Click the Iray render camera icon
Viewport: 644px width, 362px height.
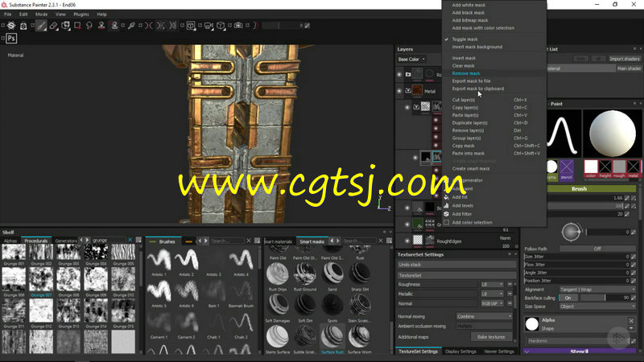(208, 26)
